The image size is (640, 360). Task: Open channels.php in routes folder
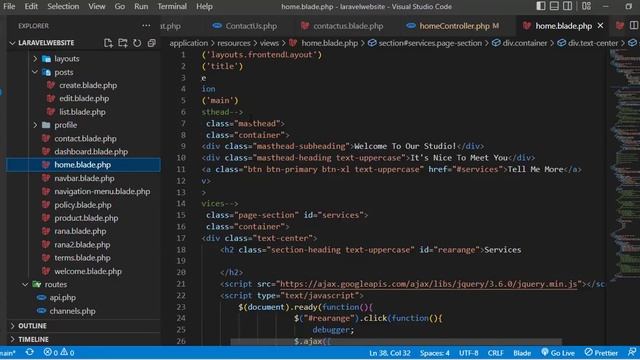pyautogui.click(x=72, y=311)
